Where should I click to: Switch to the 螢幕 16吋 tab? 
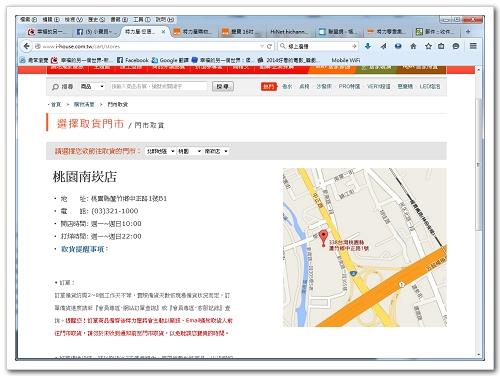point(241,32)
